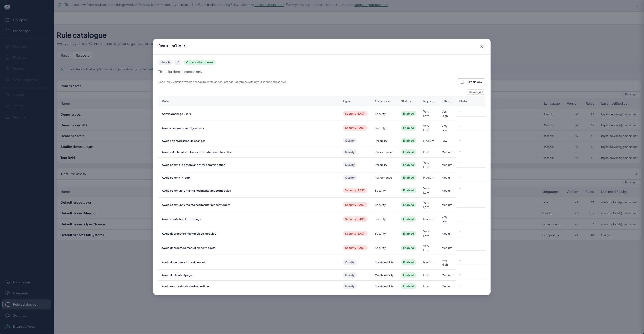This screenshot has width=644, height=334.
Task: Open the Blueprints sidebar icon
Action: [8, 293]
